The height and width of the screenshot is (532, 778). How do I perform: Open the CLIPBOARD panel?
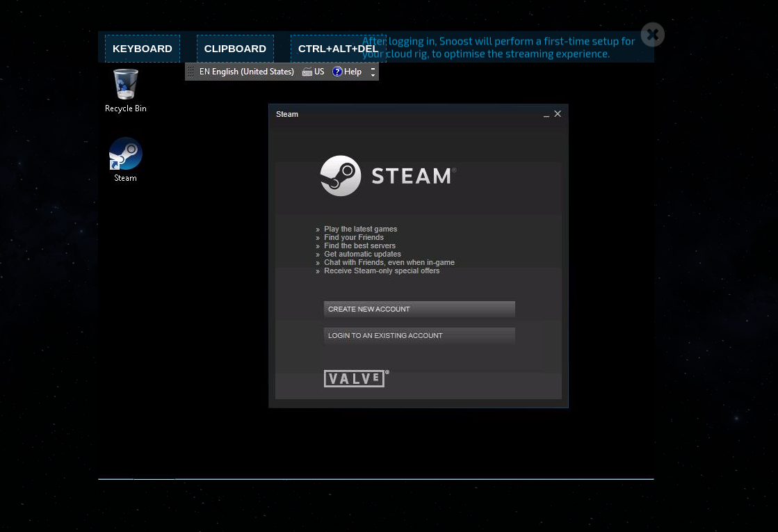click(x=235, y=49)
